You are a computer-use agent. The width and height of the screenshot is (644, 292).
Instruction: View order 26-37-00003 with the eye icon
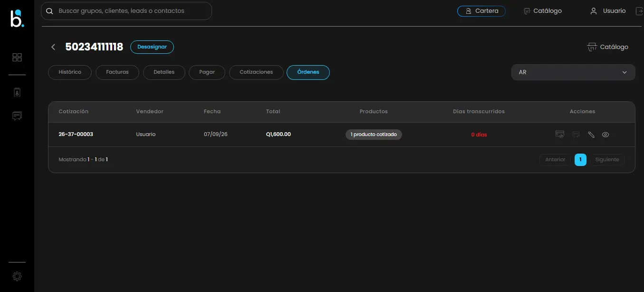click(x=606, y=135)
